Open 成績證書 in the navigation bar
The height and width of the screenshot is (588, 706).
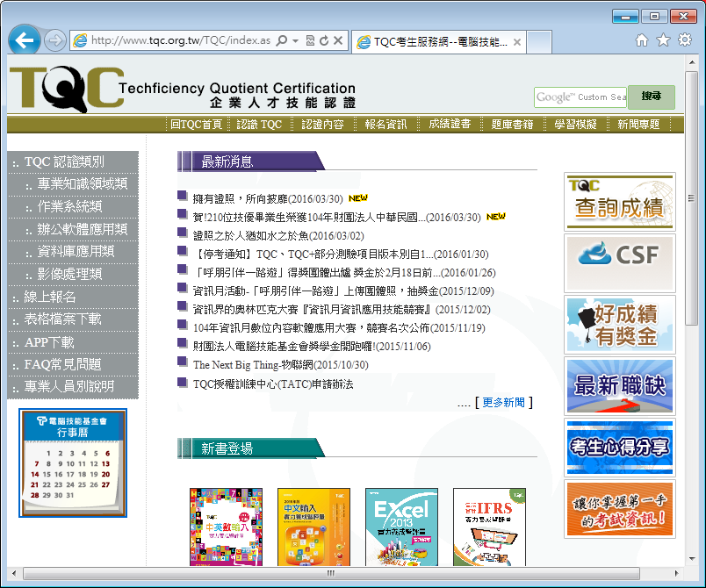(450, 124)
